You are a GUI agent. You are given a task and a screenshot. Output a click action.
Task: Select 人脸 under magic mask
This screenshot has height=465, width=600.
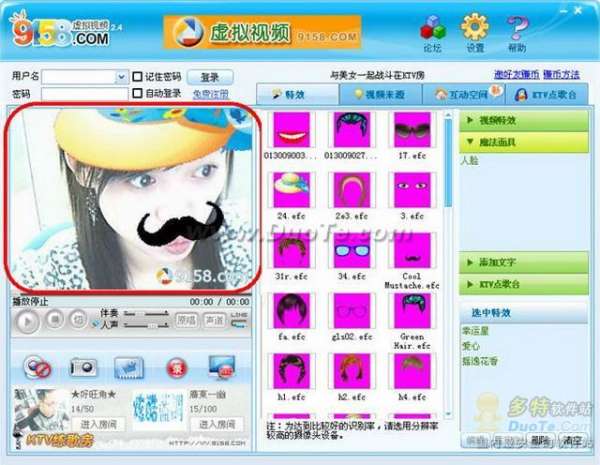(470, 160)
